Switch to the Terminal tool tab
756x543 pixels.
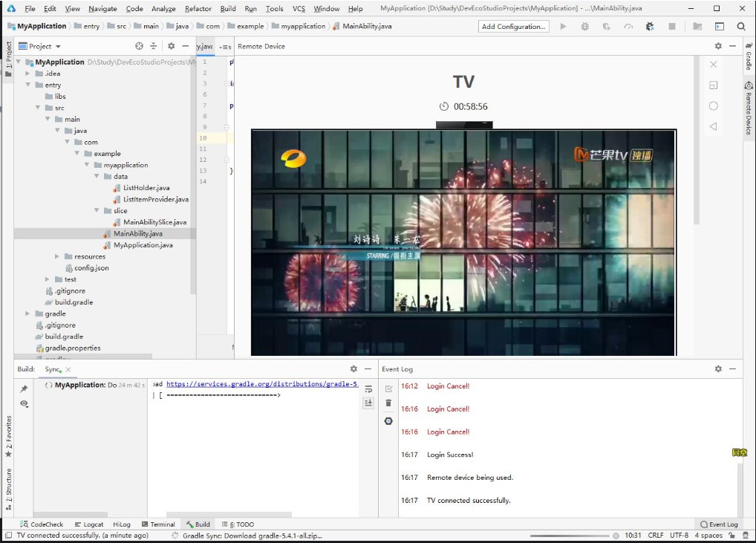click(x=158, y=524)
